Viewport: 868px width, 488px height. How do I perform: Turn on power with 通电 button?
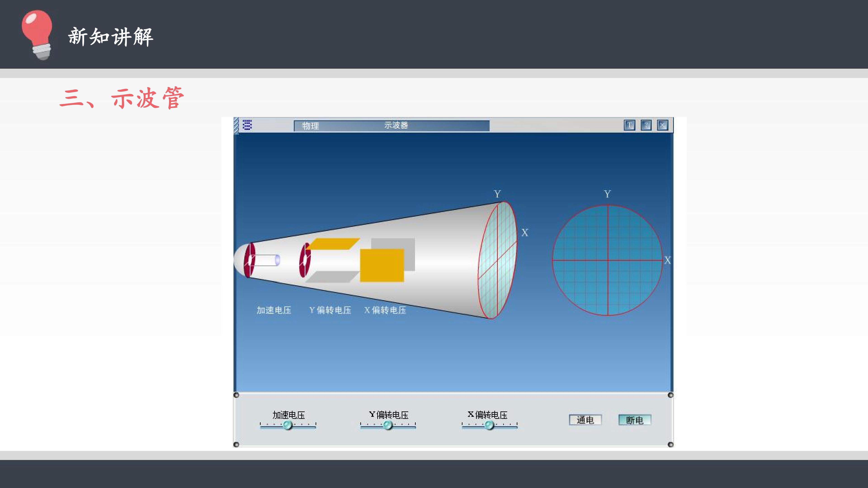point(585,420)
